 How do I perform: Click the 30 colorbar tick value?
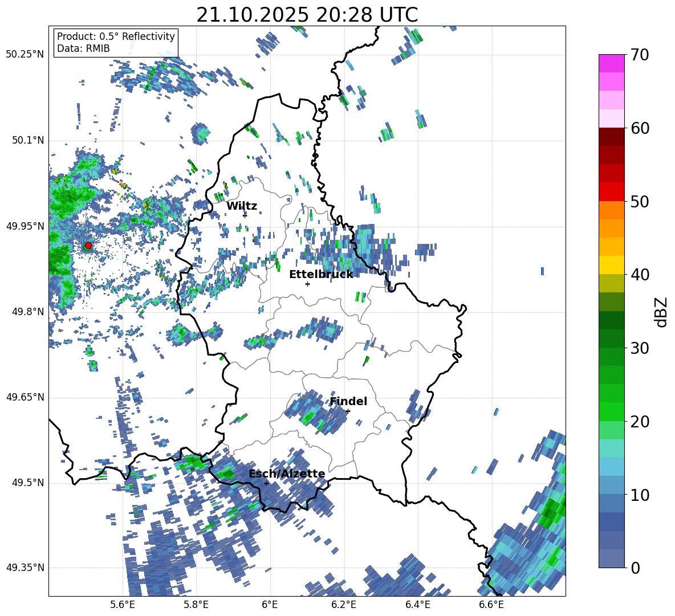[x=640, y=348]
